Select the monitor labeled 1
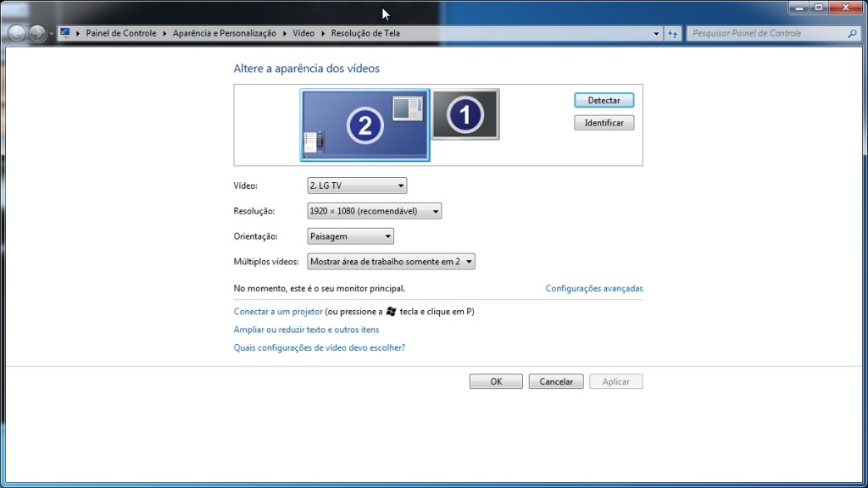 point(465,116)
